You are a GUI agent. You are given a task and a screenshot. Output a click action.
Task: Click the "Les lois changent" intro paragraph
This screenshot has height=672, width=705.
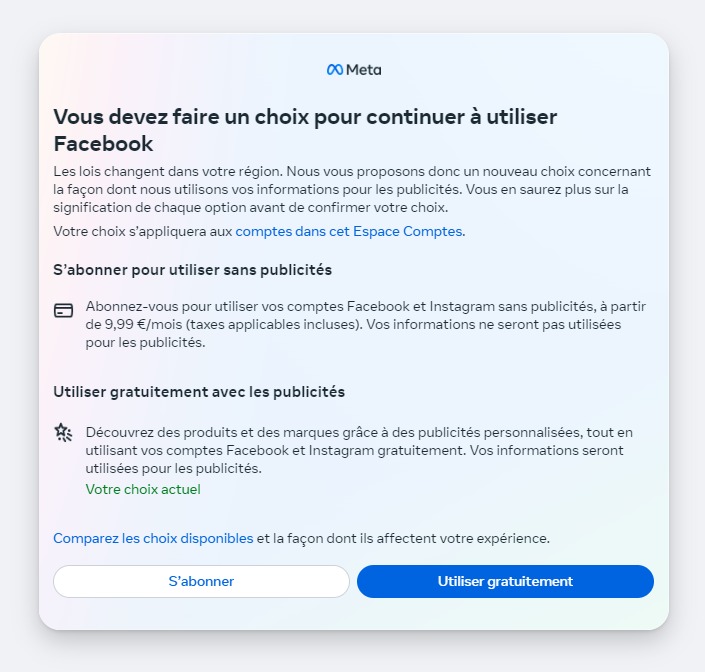coord(350,189)
